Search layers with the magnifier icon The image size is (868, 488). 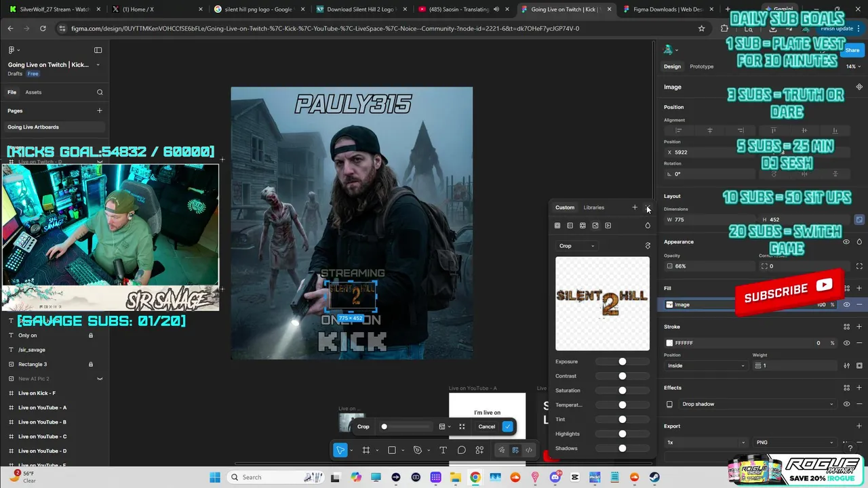[x=100, y=92]
